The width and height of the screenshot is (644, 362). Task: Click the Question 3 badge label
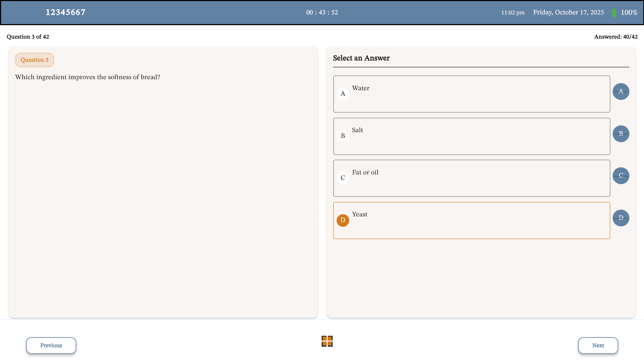pyautogui.click(x=34, y=60)
